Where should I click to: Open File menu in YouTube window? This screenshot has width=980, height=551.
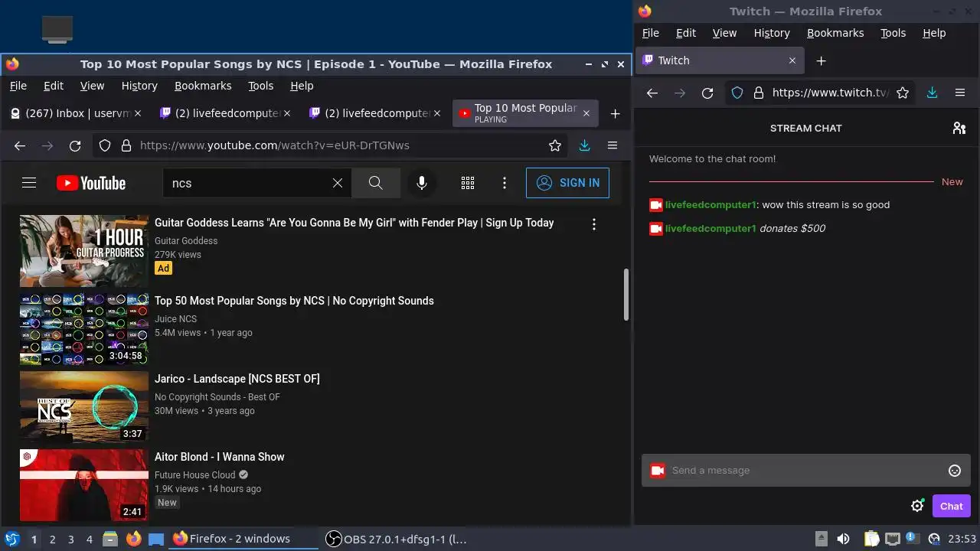[x=18, y=86]
